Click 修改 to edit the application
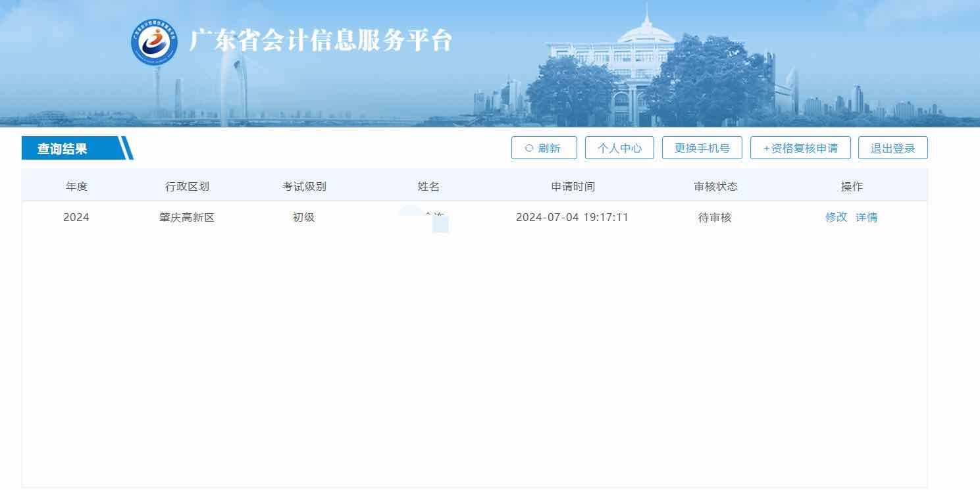 coord(836,217)
